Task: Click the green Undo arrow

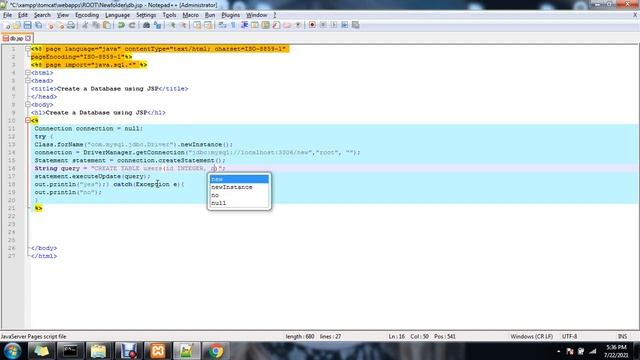Action: coord(121,25)
